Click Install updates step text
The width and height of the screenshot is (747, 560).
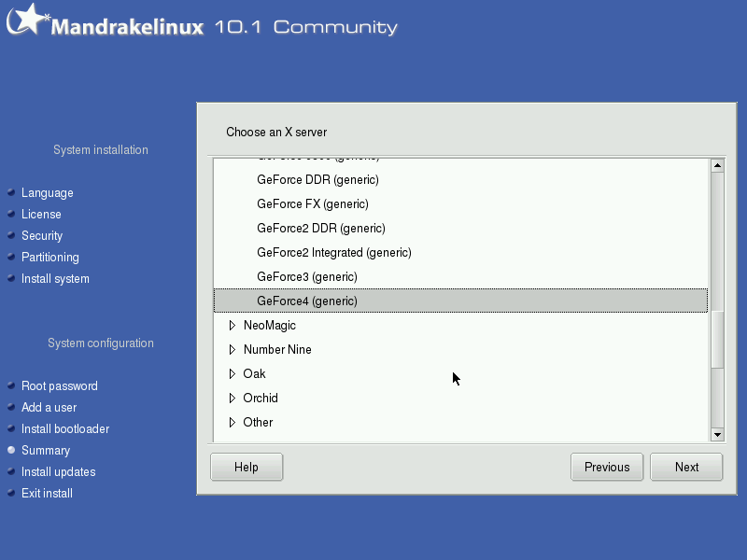point(59,471)
